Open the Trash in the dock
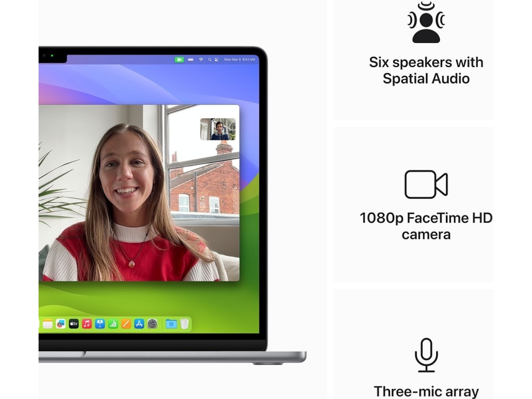The image size is (532, 399). click(x=184, y=324)
